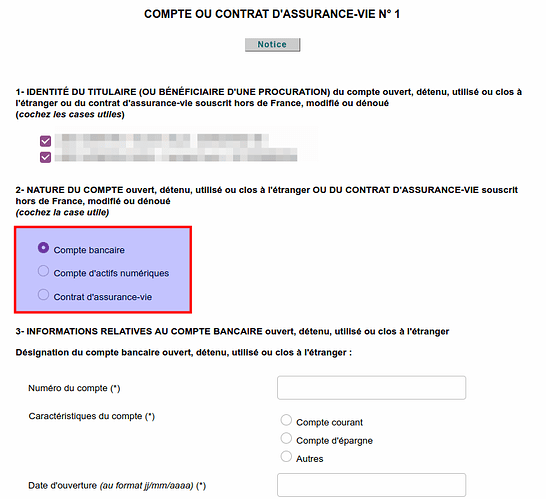Click the 'Compte bancaire' label text
Screen dimensions: 546x499
pyautogui.click(x=89, y=250)
